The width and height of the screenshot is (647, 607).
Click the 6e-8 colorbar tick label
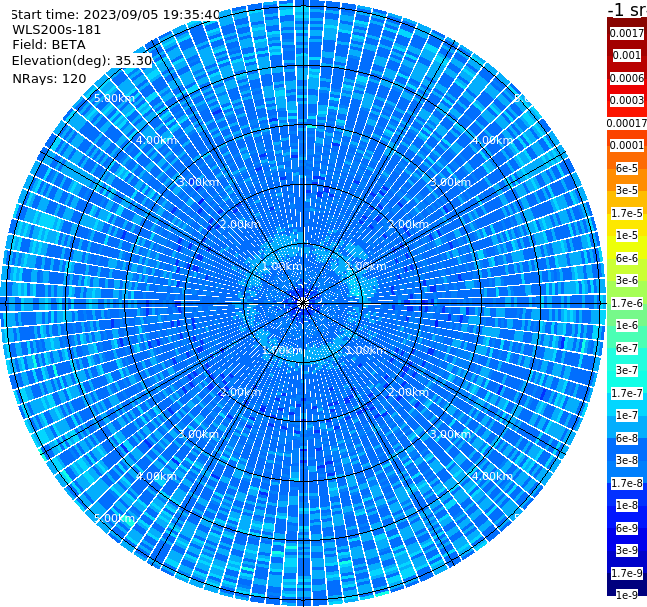coord(627,438)
